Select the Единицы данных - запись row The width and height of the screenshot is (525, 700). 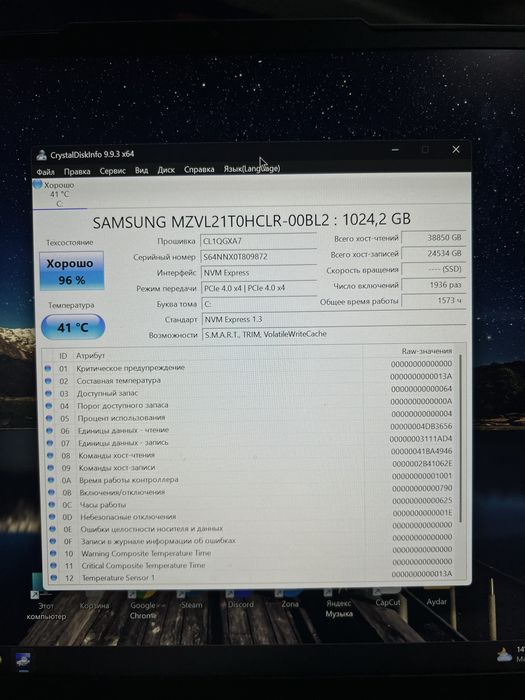tap(249, 443)
